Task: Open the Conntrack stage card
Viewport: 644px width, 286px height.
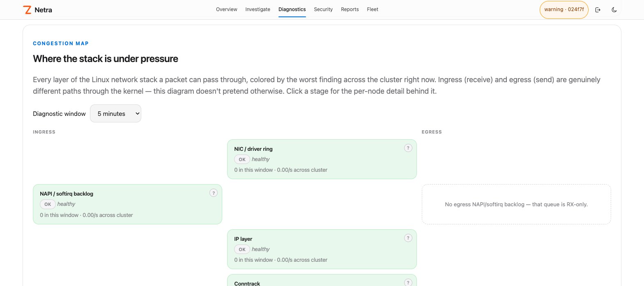Action: pyautogui.click(x=322, y=280)
